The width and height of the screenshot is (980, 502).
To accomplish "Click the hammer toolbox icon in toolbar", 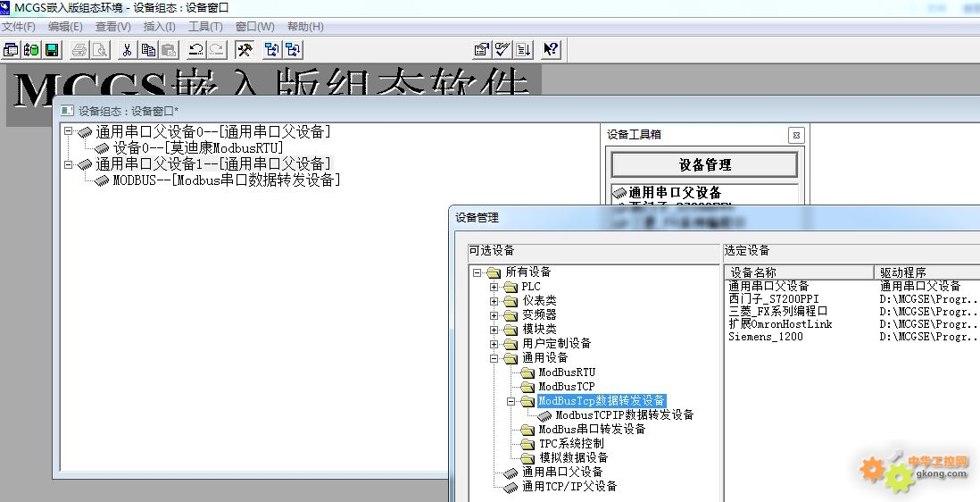I will pos(244,50).
